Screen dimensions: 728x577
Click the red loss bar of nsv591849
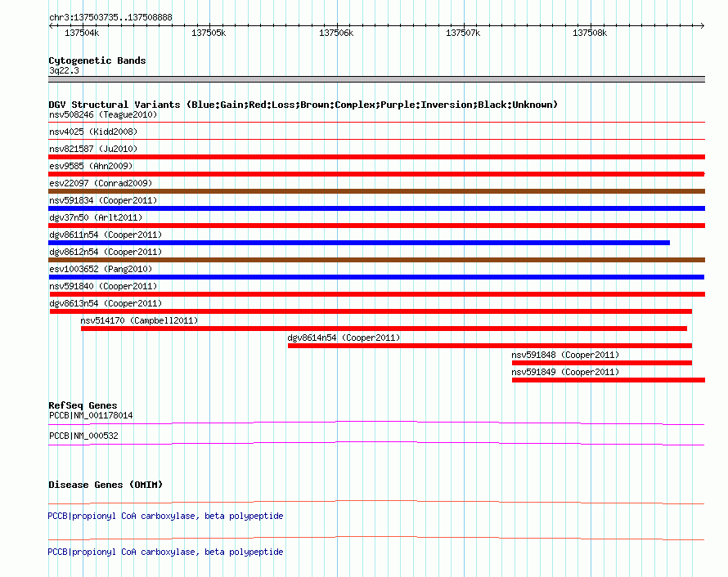[609, 380]
